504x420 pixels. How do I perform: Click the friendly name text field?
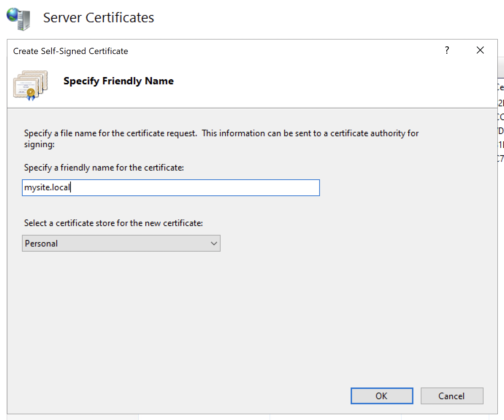[x=171, y=188]
